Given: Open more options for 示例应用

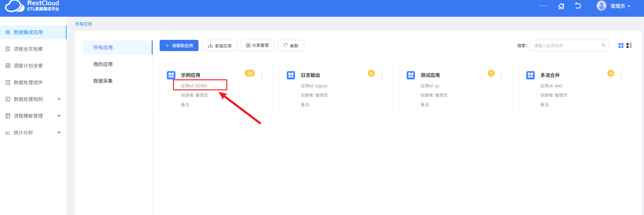Looking at the screenshot, I should coord(262,75).
